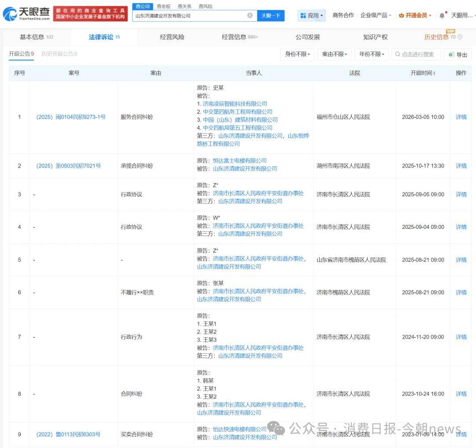Expand the 企业级产品 menu
476x448 pixels.
click(x=376, y=15)
